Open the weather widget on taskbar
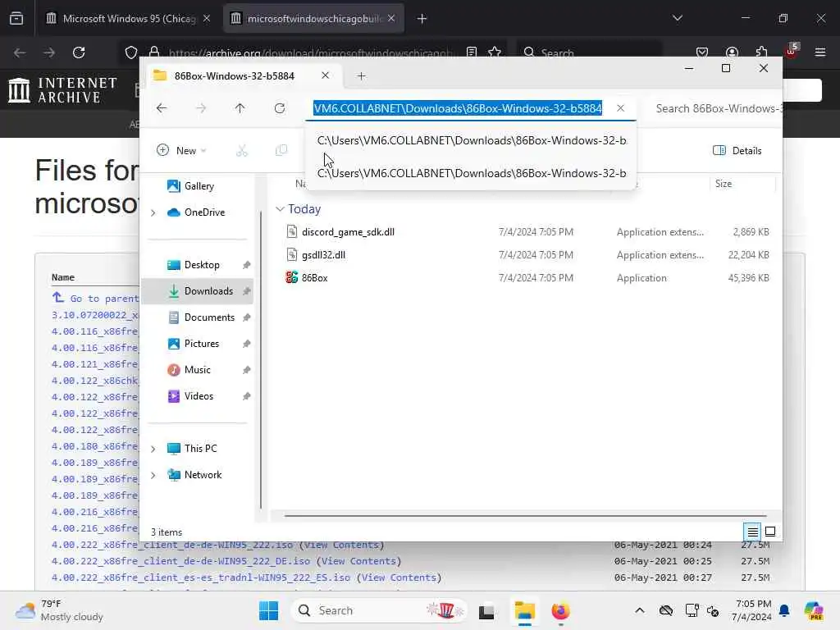This screenshot has width=840, height=630. click(x=60, y=610)
